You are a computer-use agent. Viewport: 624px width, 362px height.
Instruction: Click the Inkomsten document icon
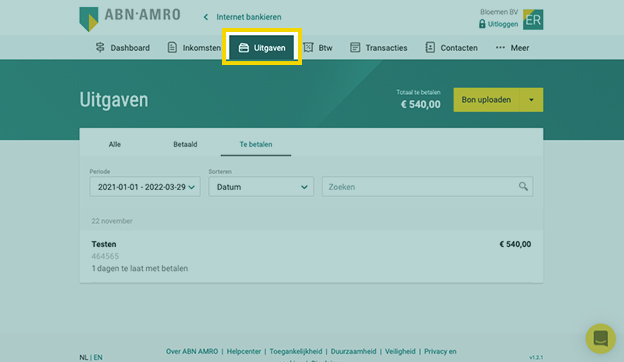tap(172, 47)
